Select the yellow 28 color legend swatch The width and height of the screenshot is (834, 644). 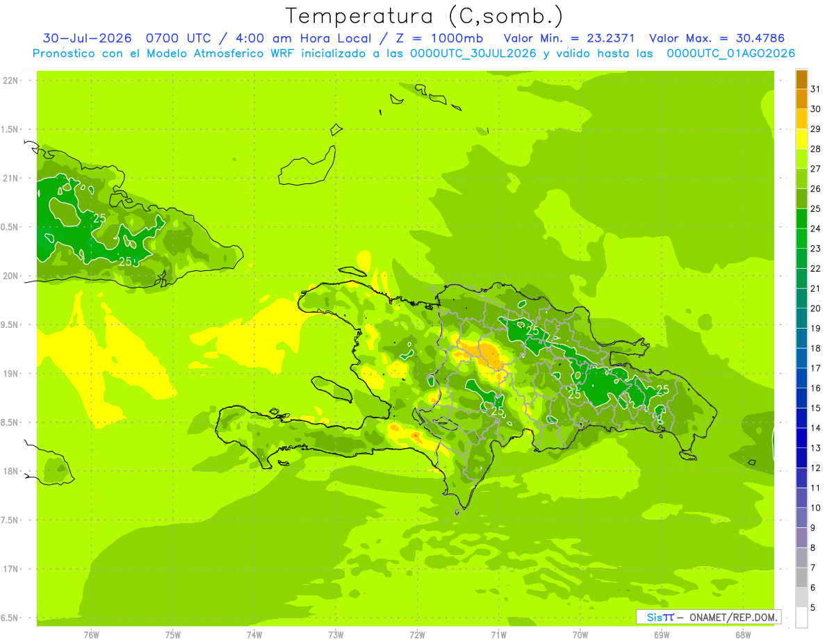(x=801, y=139)
